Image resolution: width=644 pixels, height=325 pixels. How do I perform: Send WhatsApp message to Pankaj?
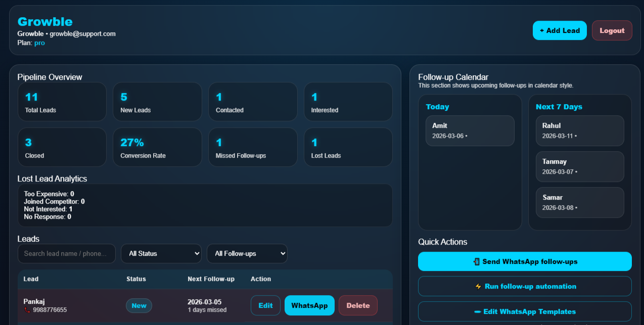coord(309,305)
